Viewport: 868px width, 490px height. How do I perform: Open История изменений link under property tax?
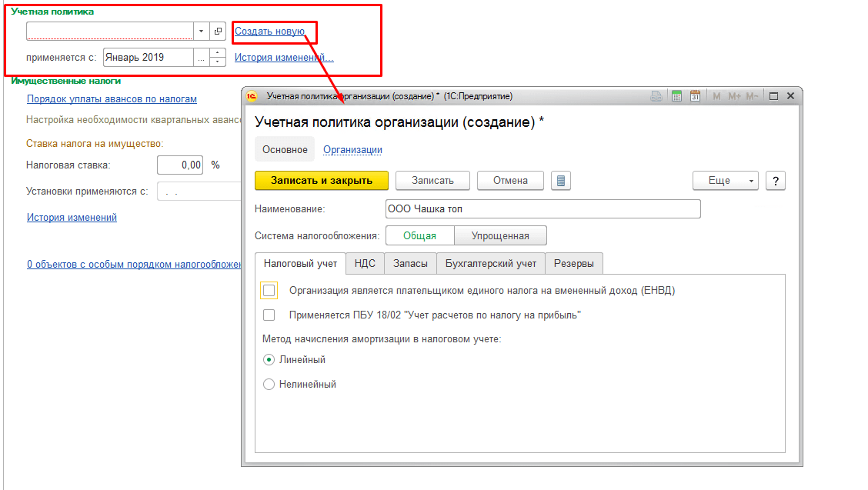coord(72,218)
